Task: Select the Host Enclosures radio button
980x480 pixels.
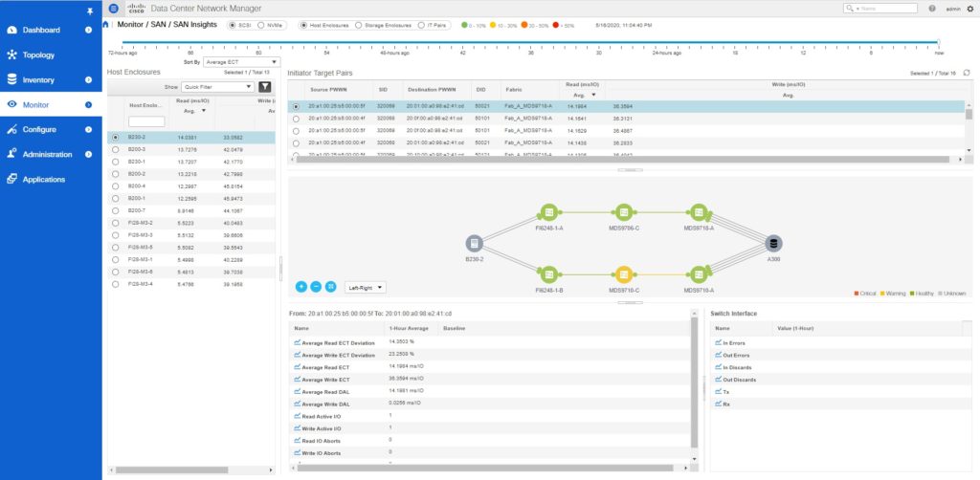Action: 303,26
